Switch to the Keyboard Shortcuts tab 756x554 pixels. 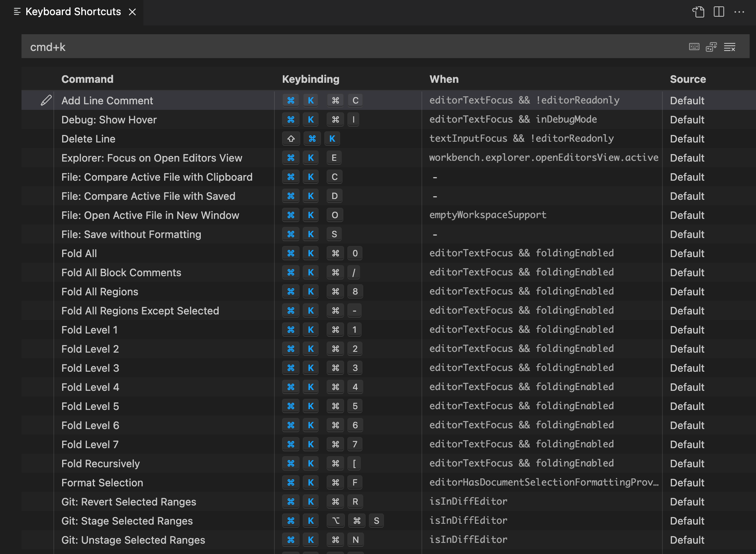click(x=72, y=12)
